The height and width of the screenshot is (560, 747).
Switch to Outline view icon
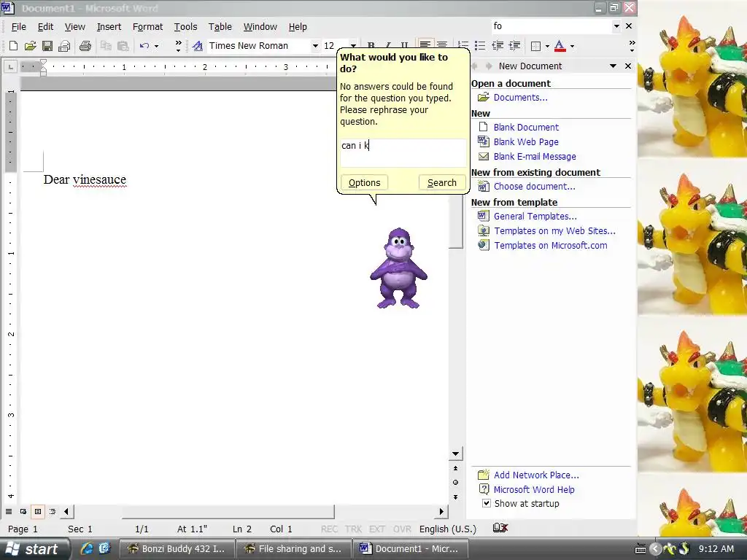(53, 511)
